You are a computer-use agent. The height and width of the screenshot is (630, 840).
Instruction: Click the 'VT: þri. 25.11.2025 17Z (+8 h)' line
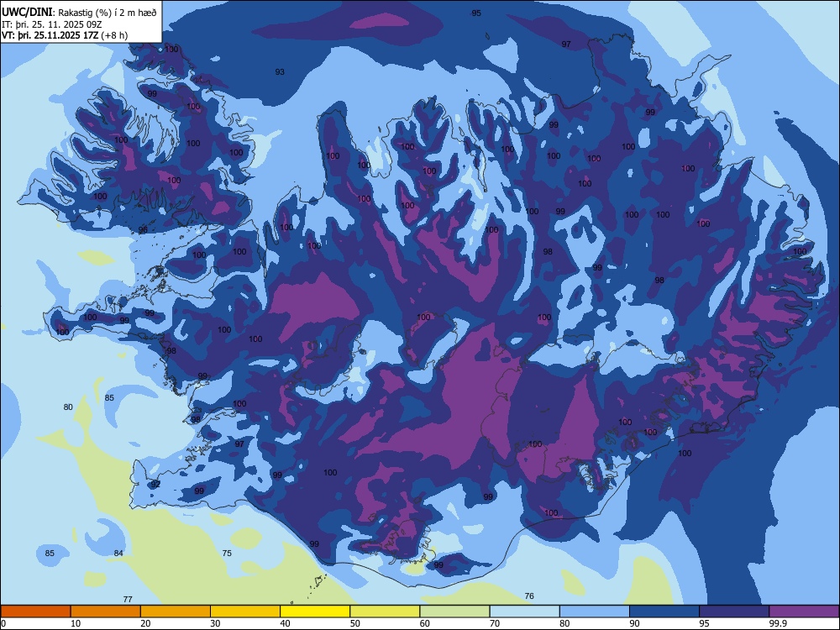[x=65, y=35]
